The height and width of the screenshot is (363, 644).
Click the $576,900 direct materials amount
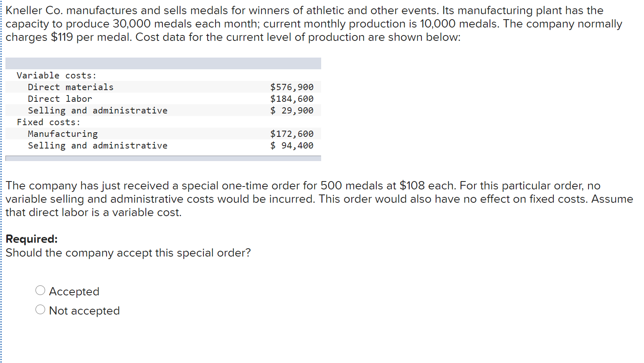(292, 87)
